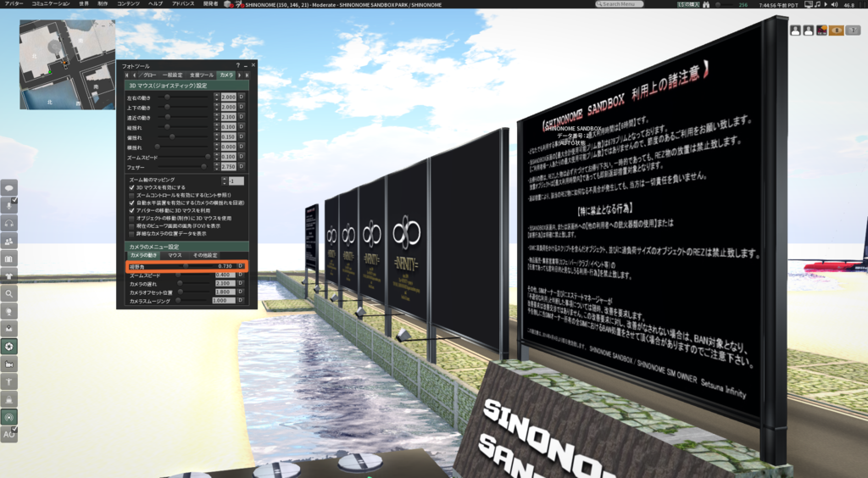868x478 pixels.
Task: Click the フェザー slider handle
Action: click(x=203, y=166)
